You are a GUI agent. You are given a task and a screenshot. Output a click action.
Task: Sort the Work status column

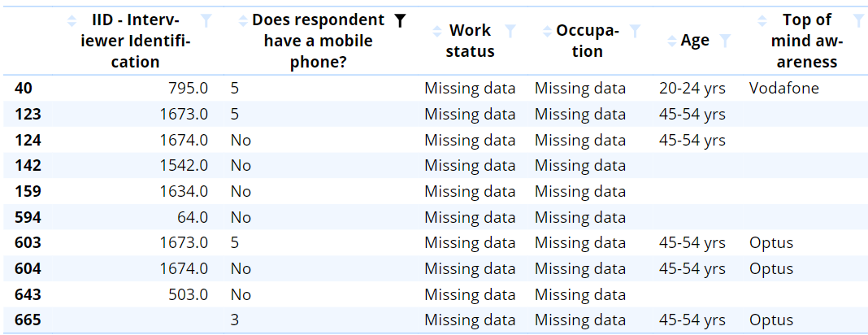click(436, 30)
